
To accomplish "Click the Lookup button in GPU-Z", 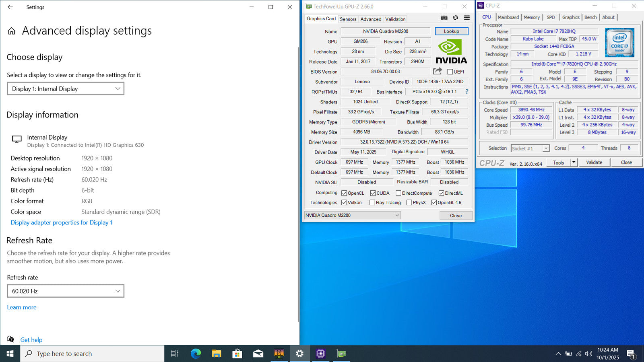I will pos(451,31).
